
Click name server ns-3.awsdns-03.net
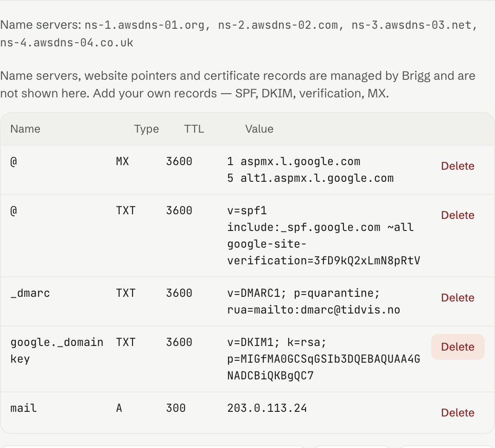412,25
